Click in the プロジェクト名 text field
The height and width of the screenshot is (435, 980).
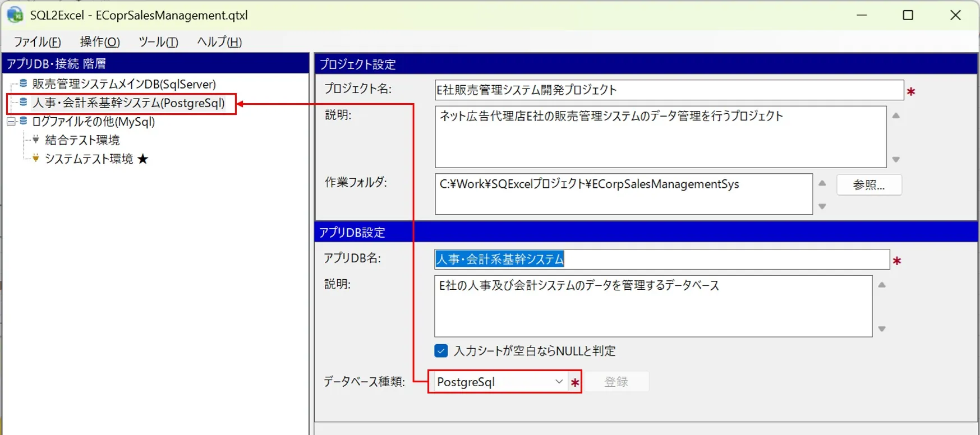[669, 90]
